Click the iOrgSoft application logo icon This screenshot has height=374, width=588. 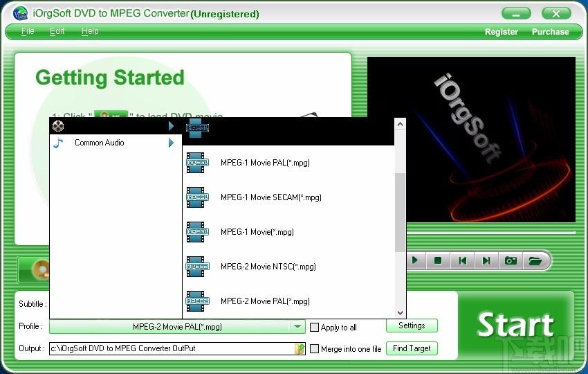pos(20,14)
